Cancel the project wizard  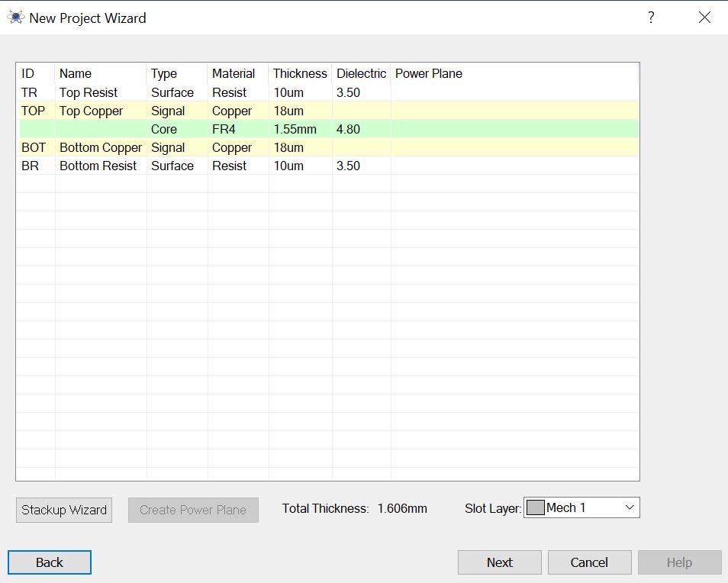click(x=589, y=562)
